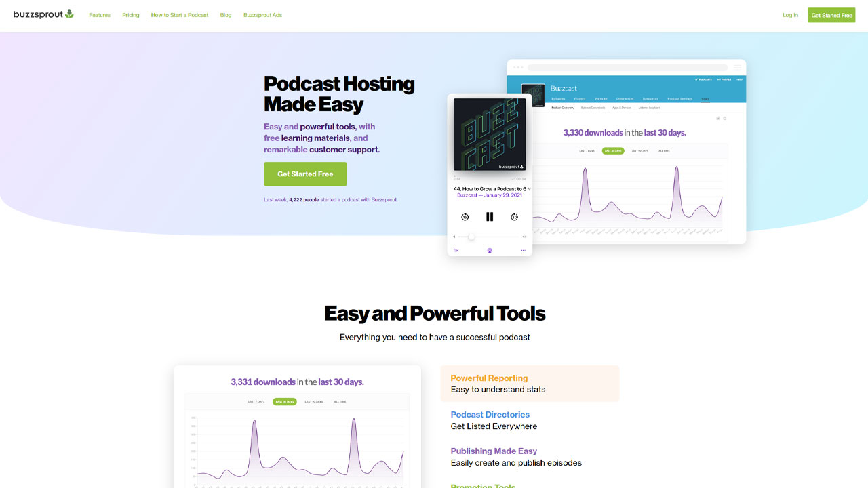Visit the Blog from the top nav
Viewport: 868px width, 488px height.
click(x=226, y=15)
